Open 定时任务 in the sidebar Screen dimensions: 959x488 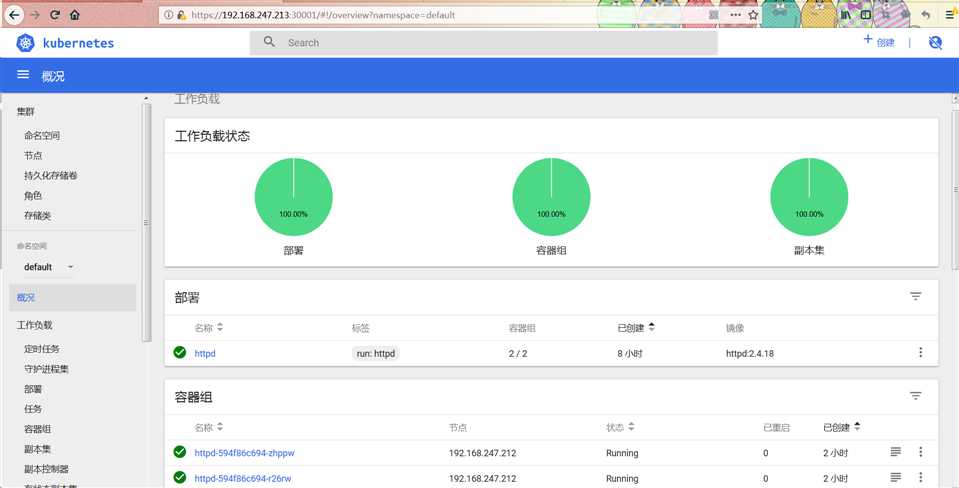click(x=42, y=349)
